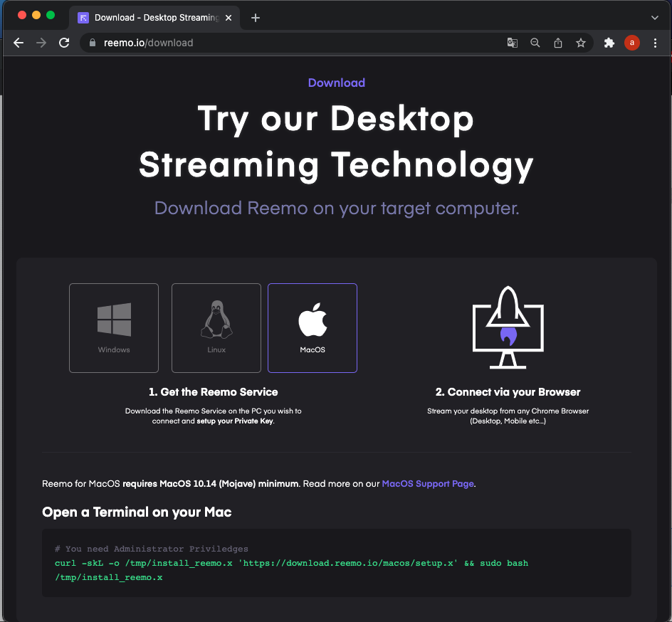View site info via lock icon

(92, 43)
